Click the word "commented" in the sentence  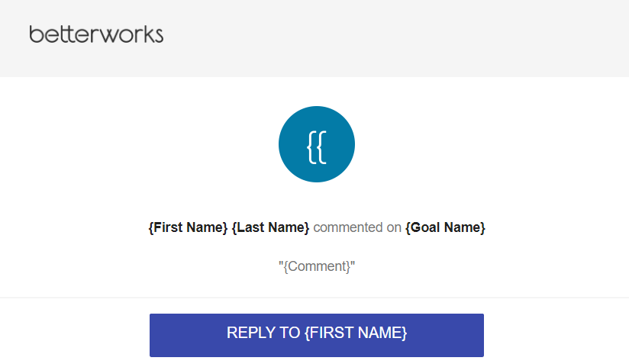click(348, 227)
